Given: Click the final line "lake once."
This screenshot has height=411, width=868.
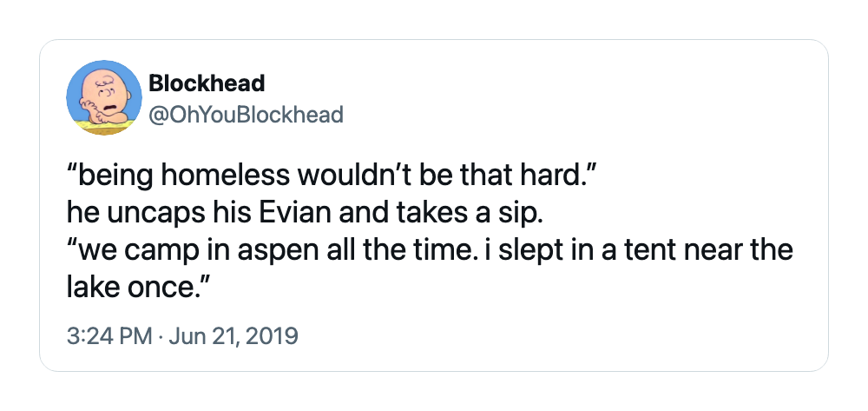Looking at the screenshot, I should pyautogui.click(x=138, y=287).
